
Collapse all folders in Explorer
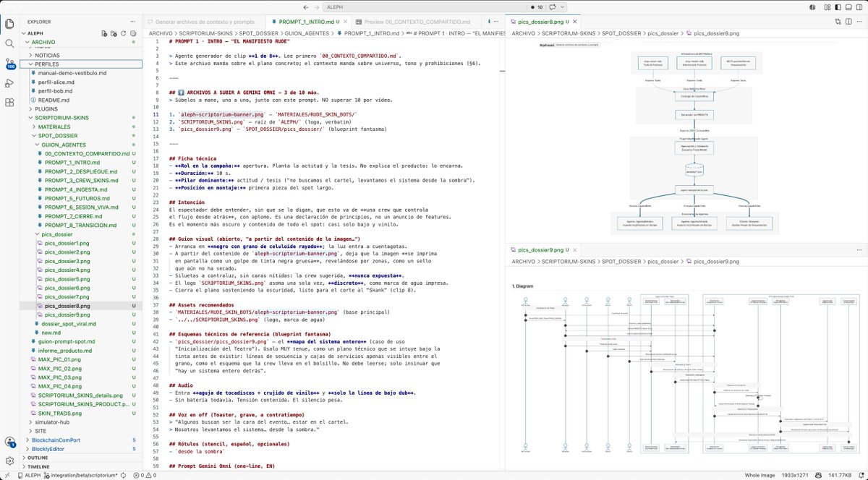133,33
